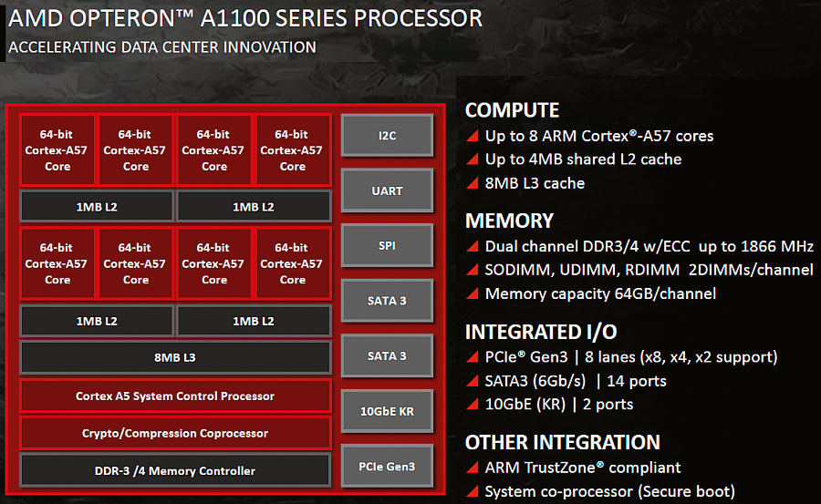Screen dimensions: 821x504
Task: Select the 10GbE KR block
Action: click(387, 411)
